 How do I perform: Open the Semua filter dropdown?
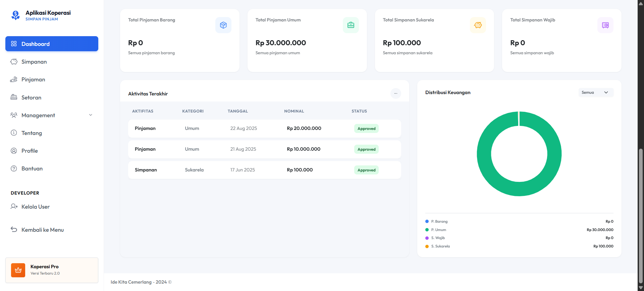596,92
